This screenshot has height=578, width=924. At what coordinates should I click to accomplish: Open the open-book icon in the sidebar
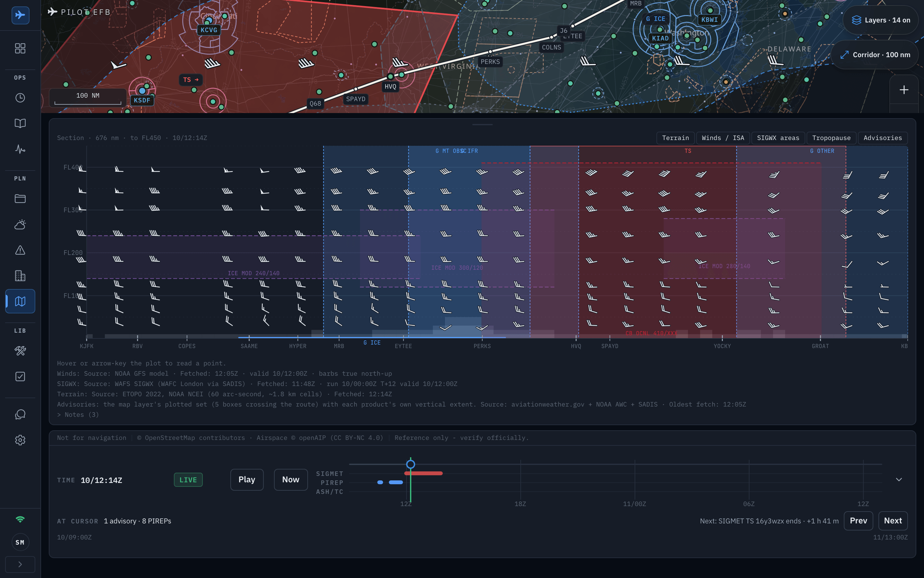coord(20,123)
